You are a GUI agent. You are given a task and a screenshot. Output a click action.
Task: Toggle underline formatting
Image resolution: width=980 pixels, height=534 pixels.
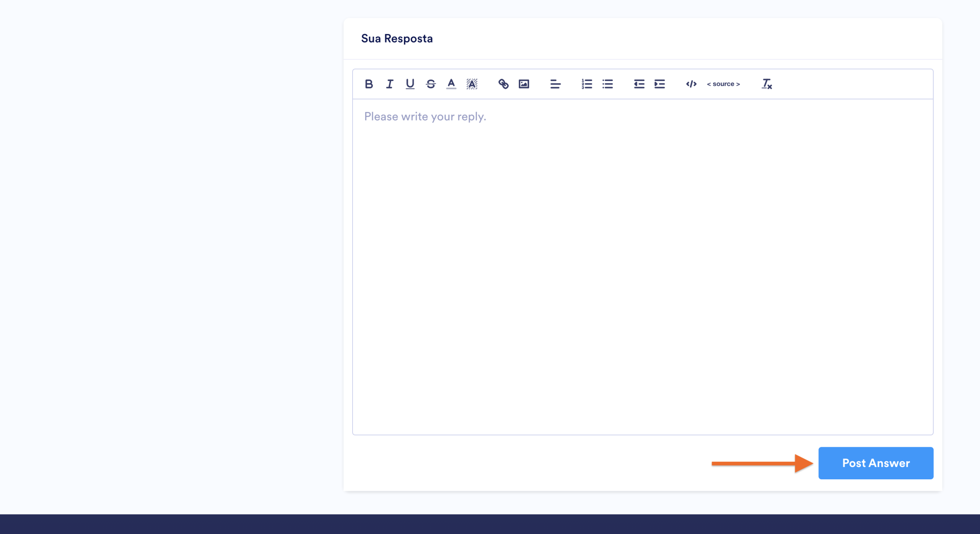[410, 84]
